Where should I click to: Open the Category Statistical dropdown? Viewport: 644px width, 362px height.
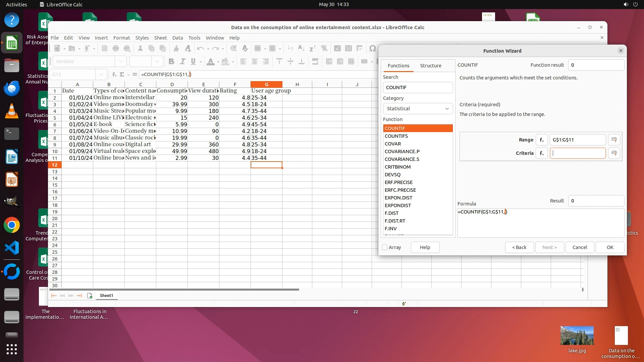click(418, 109)
